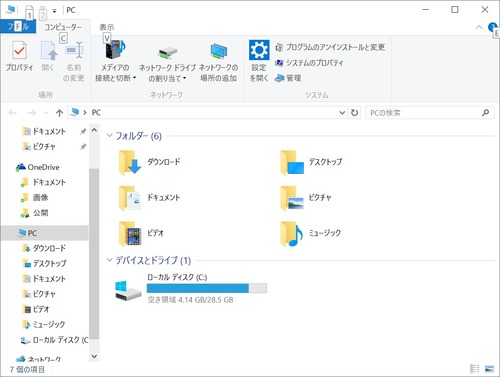Open the address bar history dropdown
The width and height of the screenshot is (500, 377).
pos(342,113)
